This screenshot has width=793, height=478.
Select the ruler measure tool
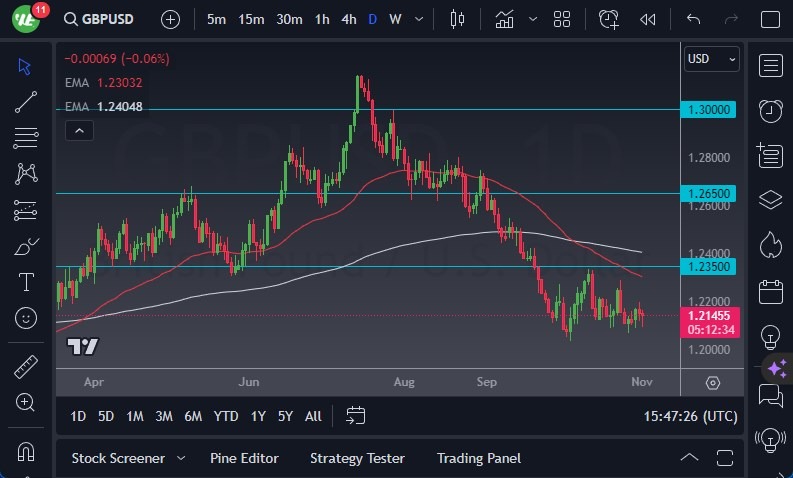coord(26,366)
